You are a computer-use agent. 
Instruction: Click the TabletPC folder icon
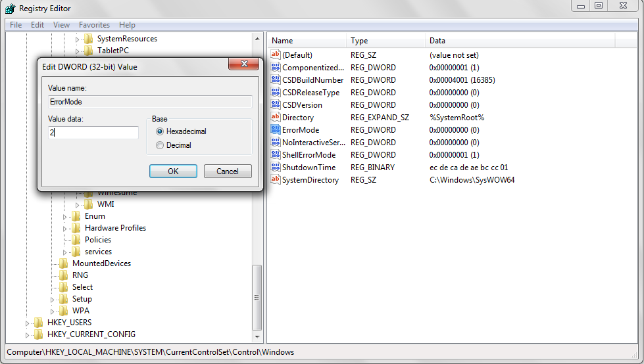[x=88, y=51]
